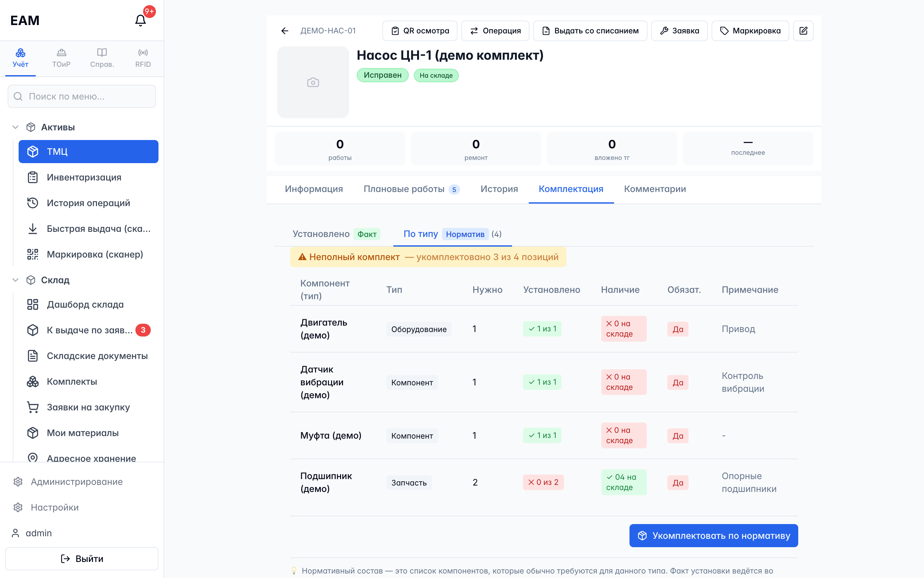Click QR осмотра button

(x=420, y=31)
